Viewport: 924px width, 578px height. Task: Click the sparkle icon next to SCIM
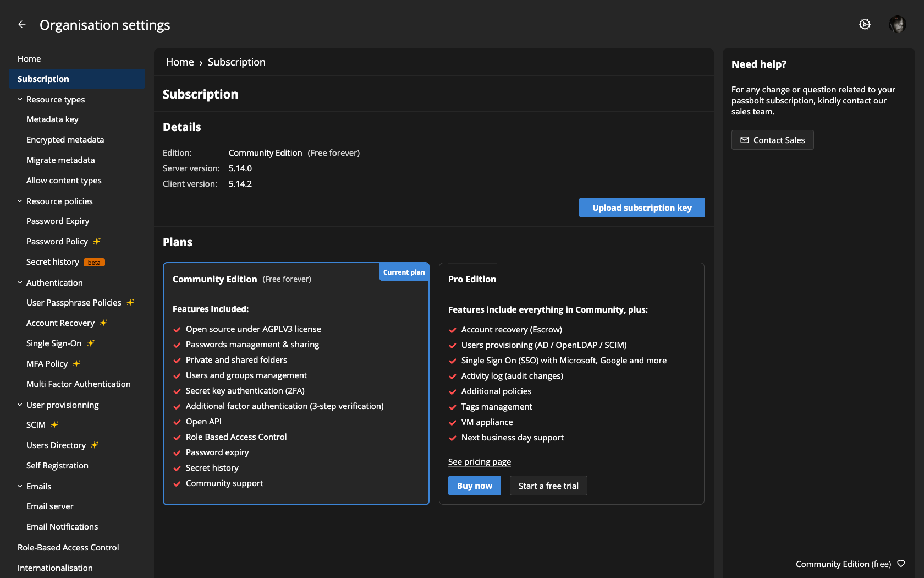coord(54,424)
